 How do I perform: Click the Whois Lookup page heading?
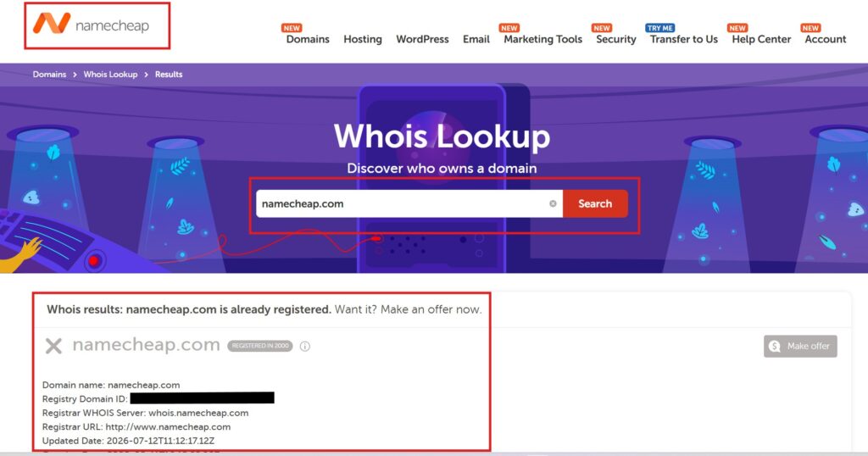(x=442, y=136)
